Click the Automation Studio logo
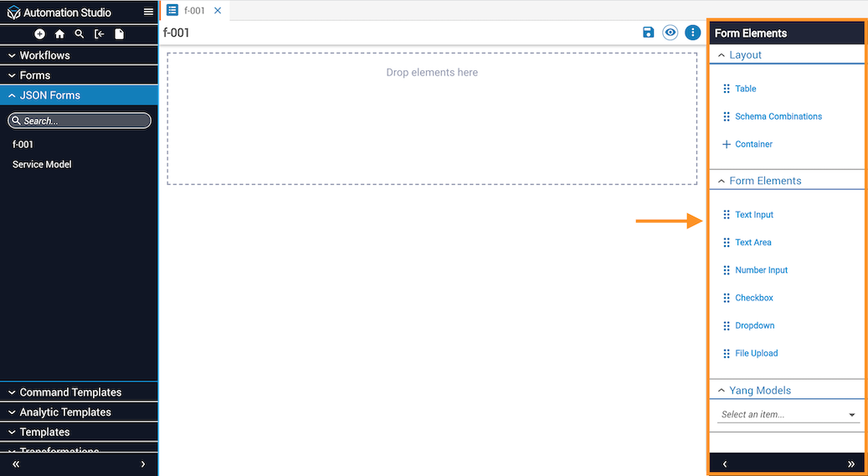Viewport: 868px width, 476px height. (13, 13)
